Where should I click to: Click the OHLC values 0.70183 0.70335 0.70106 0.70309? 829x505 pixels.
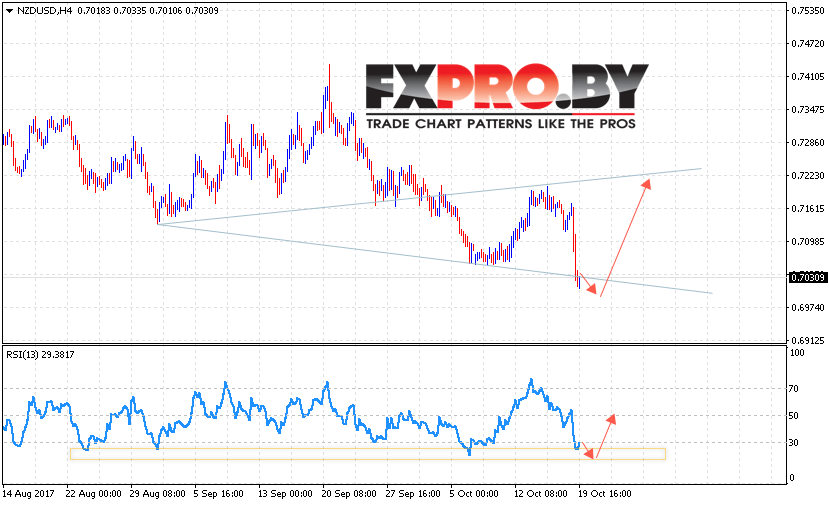click(148, 11)
